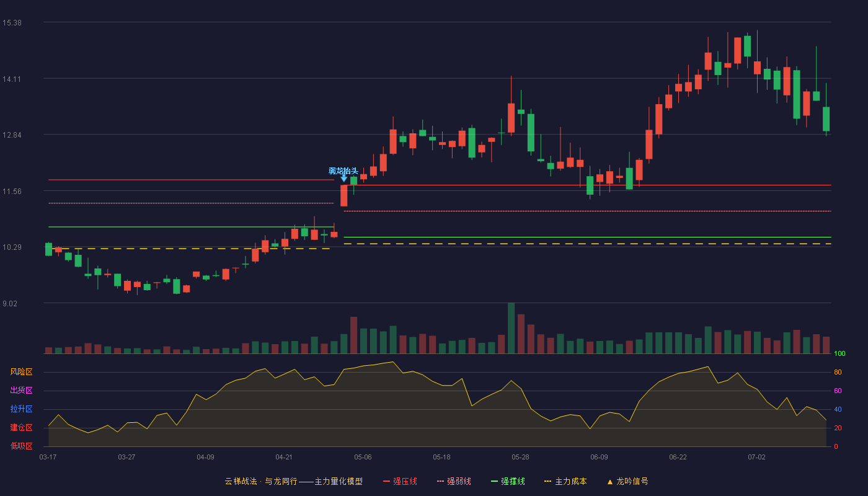
Task: Click the 建仓区 zone label
Action: (21, 428)
